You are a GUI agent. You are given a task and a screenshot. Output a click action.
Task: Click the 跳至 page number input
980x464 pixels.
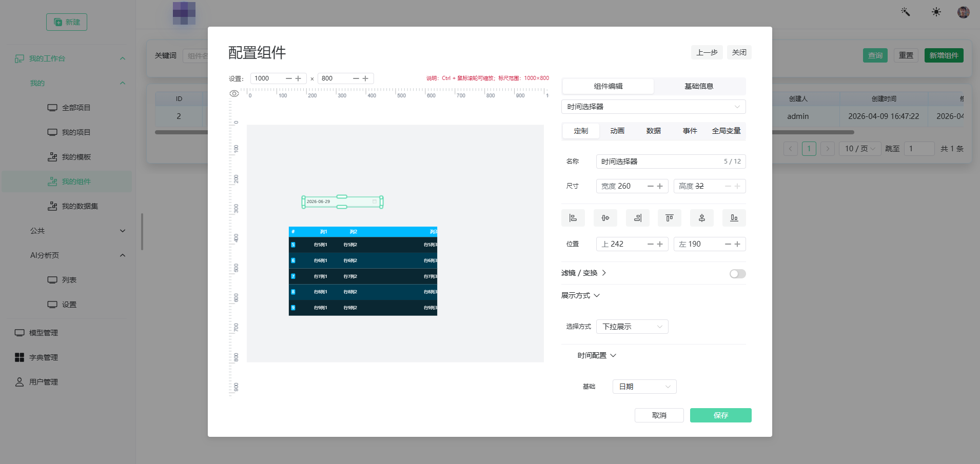[x=919, y=149]
